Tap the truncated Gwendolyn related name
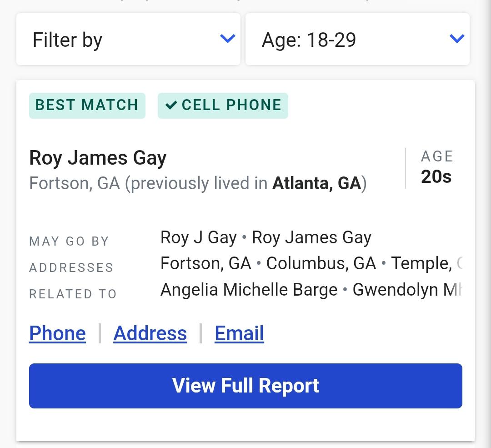491x448 pixels. coord(407,290)
